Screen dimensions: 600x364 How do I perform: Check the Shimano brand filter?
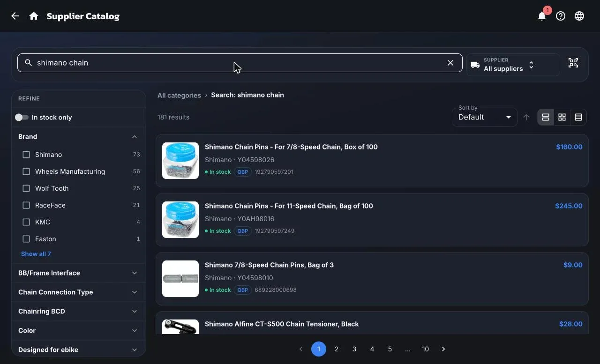[x=26, y=155]
